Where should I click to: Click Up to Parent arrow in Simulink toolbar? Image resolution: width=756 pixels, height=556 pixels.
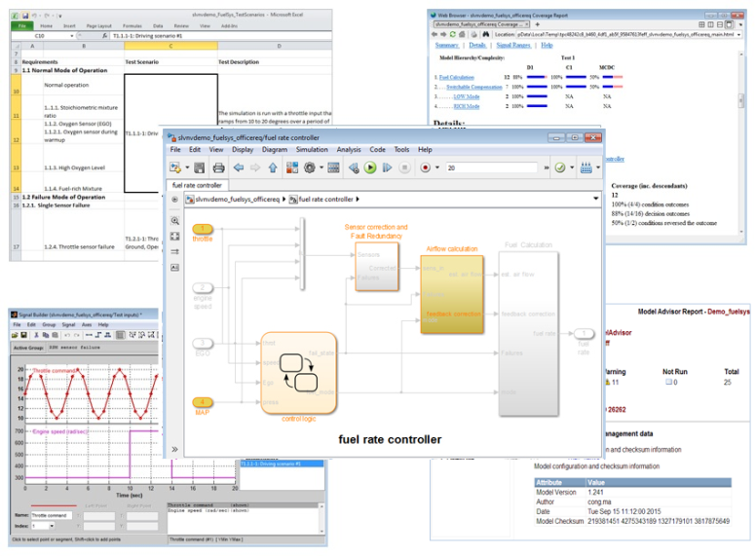[x=273, y=167]
